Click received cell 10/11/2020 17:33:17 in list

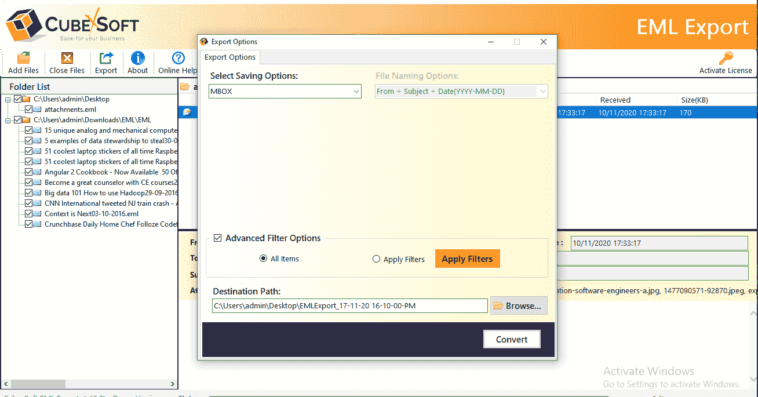tap(632, 112)
